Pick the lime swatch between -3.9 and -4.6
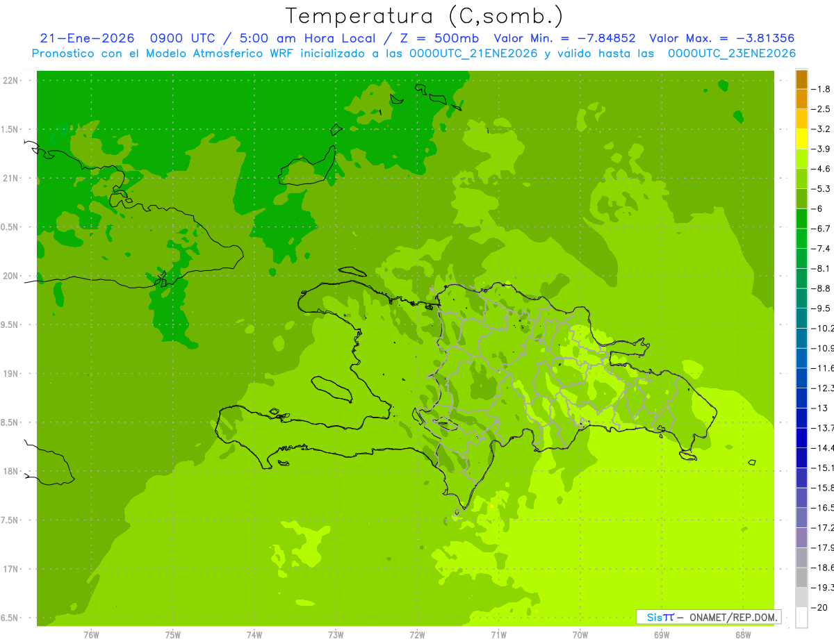Image resolution: width=834 pixels, height=644 pixels. pyautogui.click(x=801, y=159)
